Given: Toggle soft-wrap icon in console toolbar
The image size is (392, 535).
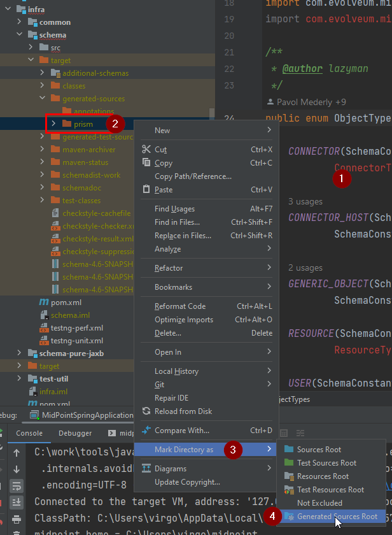Looking at the screenshot, I should point(15,485).
